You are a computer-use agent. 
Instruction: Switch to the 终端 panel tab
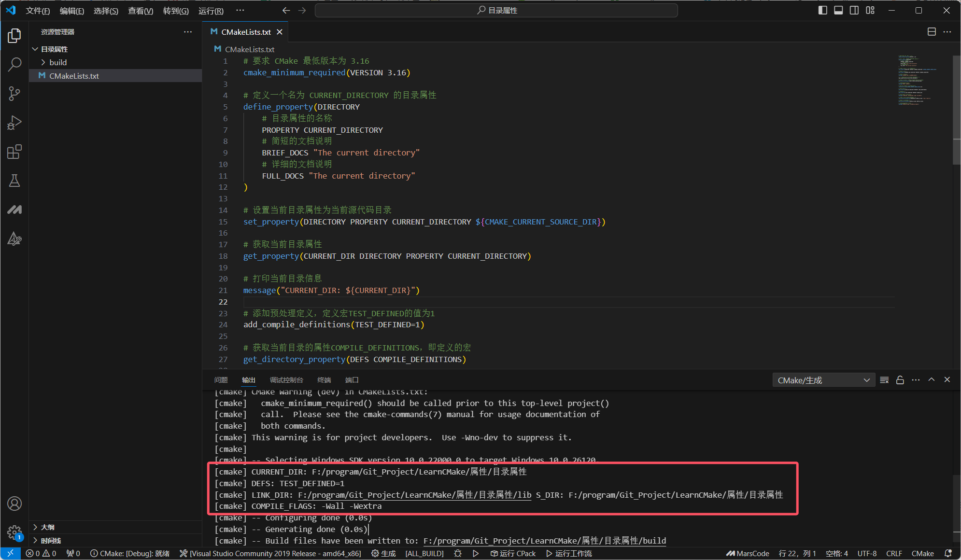(x=324, y=380)
